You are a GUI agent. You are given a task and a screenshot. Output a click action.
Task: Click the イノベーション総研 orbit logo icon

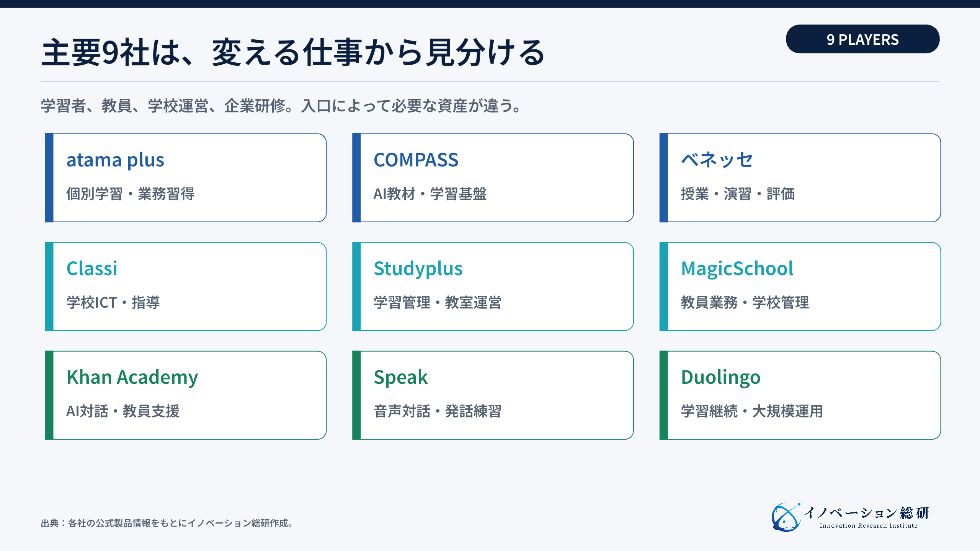[786, 517]
